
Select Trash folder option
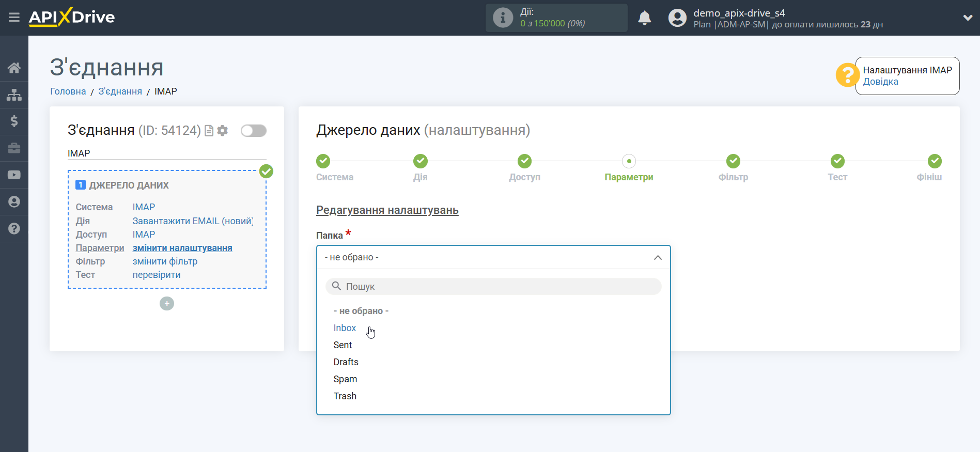tap(345, 396)
